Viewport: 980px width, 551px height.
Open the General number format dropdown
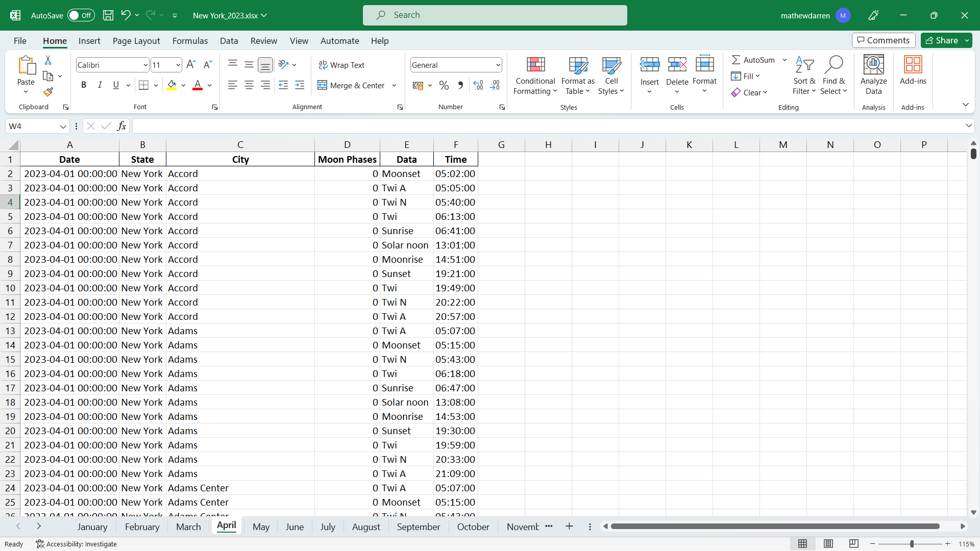498,65
